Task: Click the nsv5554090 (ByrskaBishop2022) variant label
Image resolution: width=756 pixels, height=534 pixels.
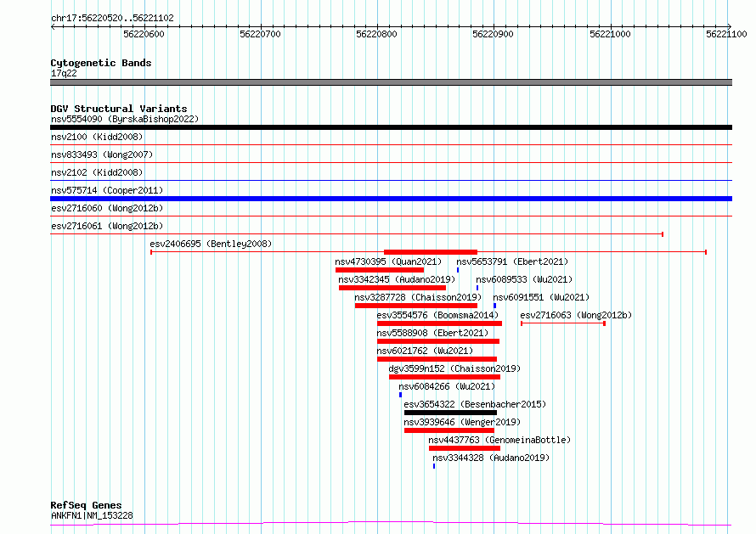Action: [125, 119]
